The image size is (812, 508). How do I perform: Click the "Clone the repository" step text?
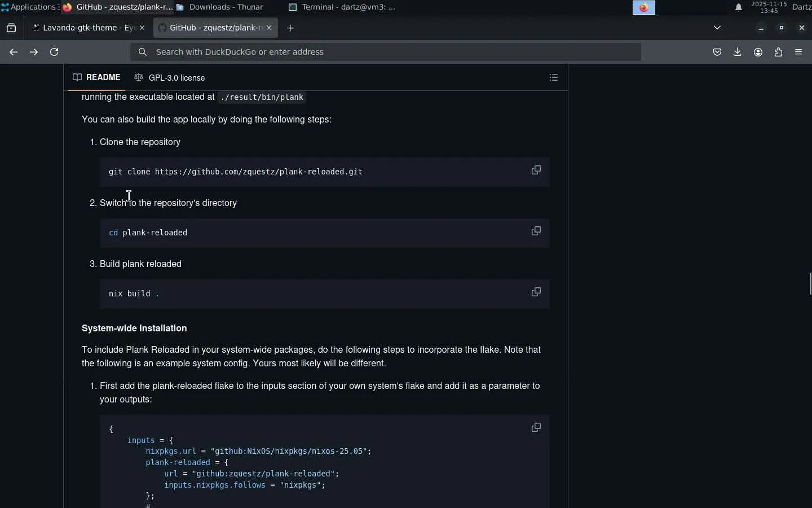[x=140, y=142]
